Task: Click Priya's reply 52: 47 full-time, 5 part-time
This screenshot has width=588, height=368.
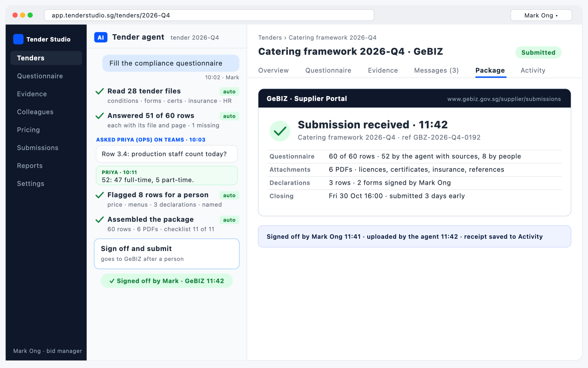Action: coord(167,176)
